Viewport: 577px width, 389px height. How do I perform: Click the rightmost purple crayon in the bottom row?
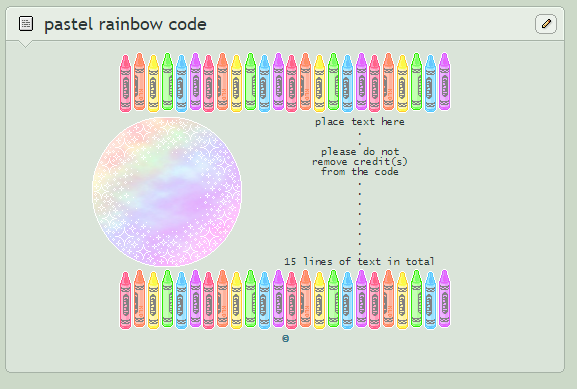pyautogui.click(x=445, y=299)
